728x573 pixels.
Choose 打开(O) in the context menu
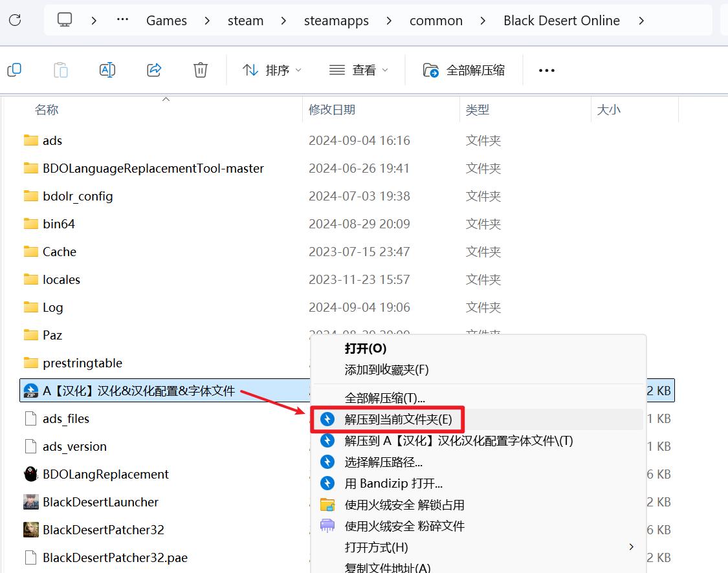click(x=478, y=349)
